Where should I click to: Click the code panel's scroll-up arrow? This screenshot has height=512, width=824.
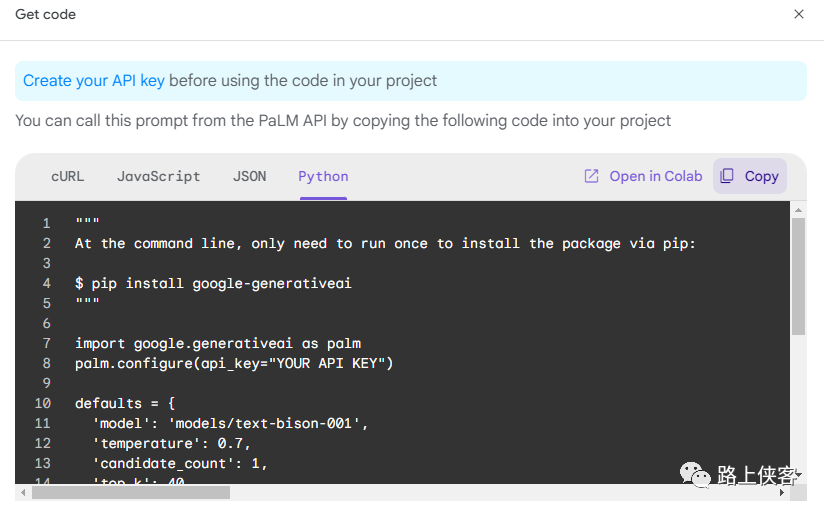798,209
